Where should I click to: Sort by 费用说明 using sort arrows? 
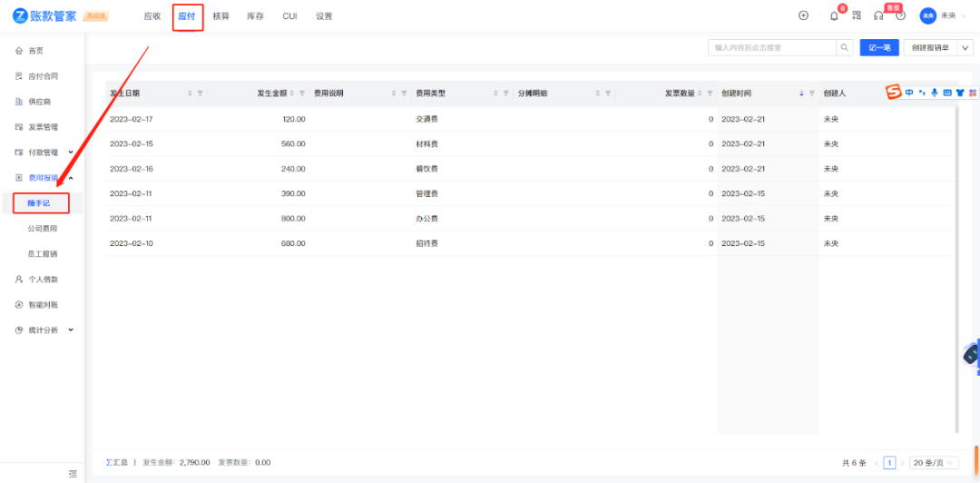[394, 94]
